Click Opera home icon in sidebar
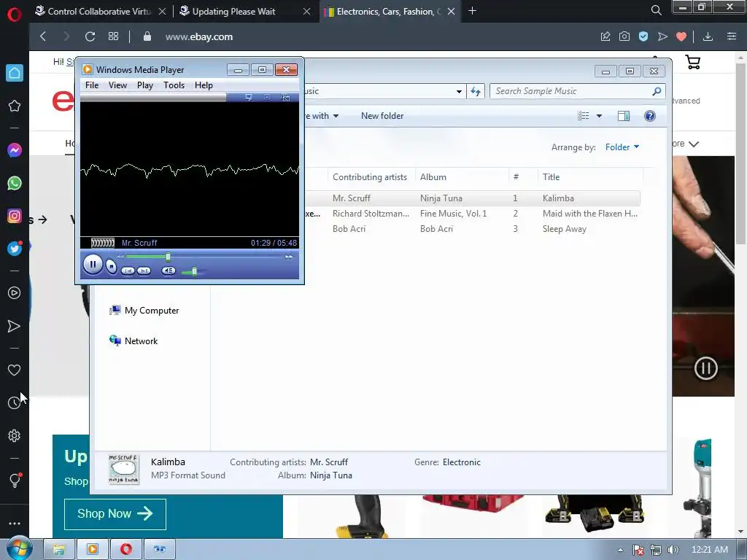747x560 pixels. point(15,73)
